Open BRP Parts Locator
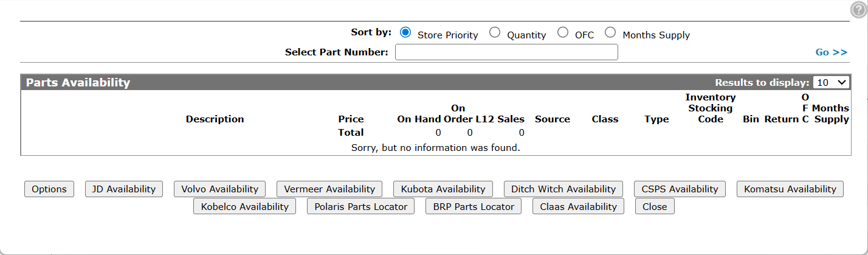Viewport: 868px width, 255px height. click(474, 207)
